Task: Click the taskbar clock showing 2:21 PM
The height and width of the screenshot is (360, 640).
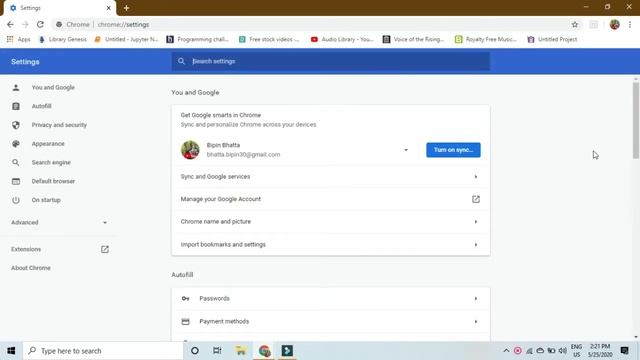Action: click(600, 351)
